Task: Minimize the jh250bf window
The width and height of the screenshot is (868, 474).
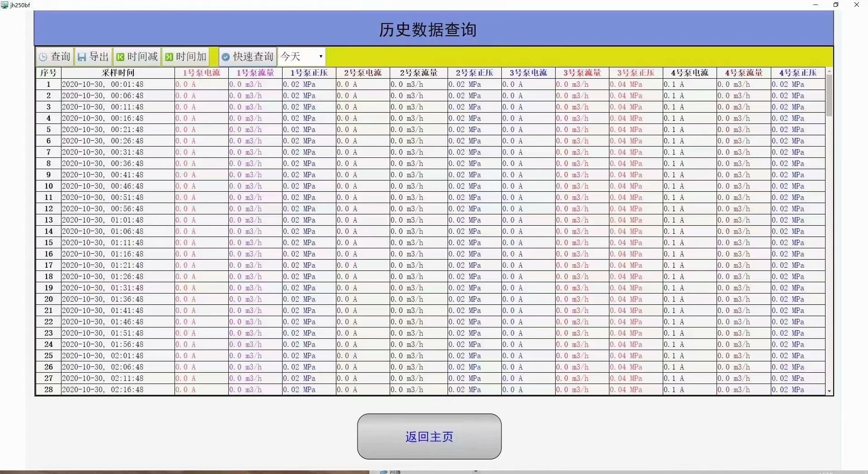Action: point(816,5)
